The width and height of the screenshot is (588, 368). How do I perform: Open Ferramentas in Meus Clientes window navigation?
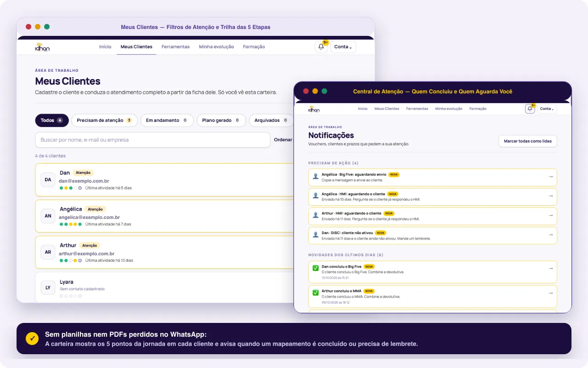[x=175, y=47]
